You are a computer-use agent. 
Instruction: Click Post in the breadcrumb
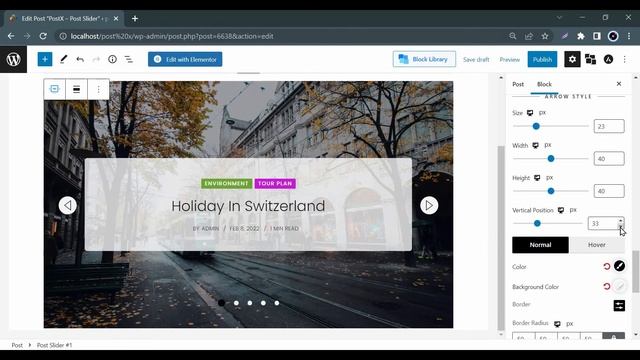pyautogui.click(x=17, y=345)
